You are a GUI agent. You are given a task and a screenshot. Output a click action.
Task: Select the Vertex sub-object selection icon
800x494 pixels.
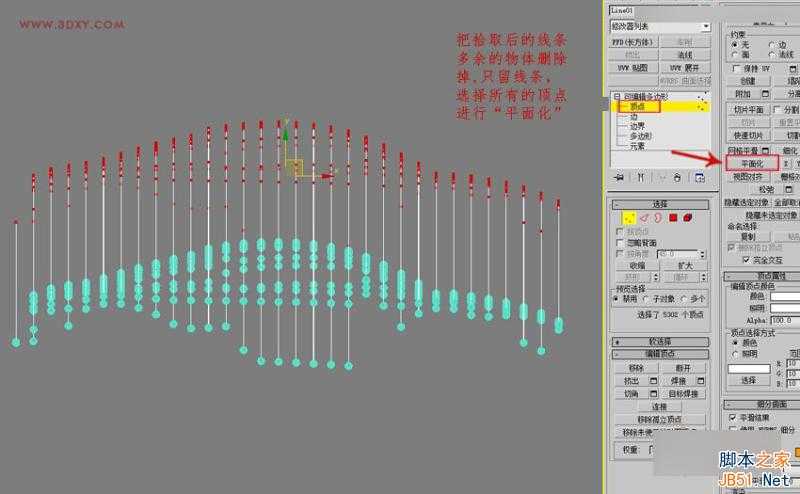[629, 218]
